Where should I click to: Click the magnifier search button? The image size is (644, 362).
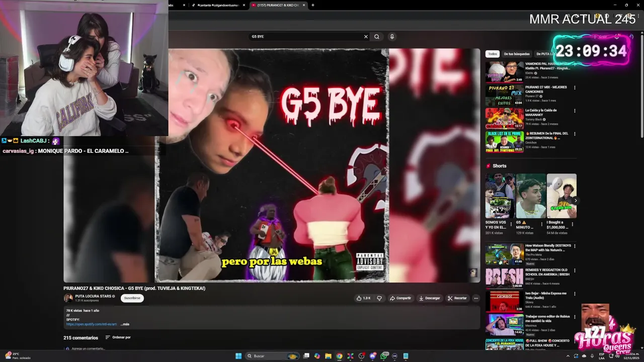point(376,37)
